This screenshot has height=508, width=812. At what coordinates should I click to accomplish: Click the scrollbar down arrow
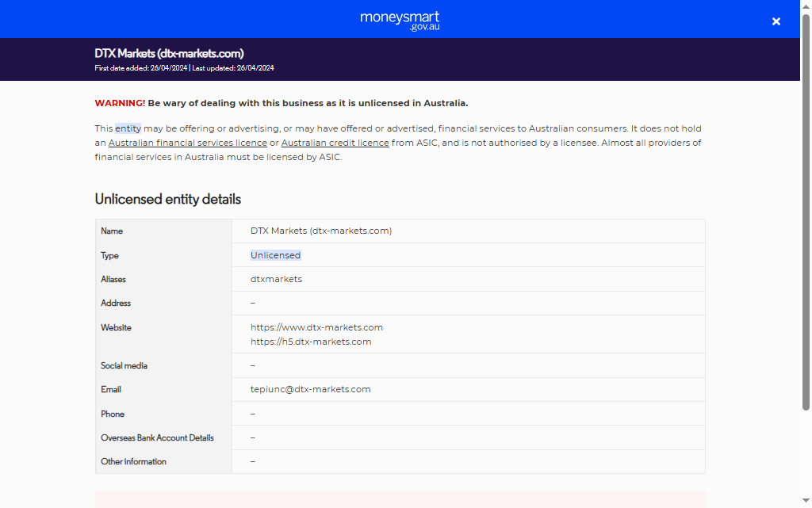point(806,502)
